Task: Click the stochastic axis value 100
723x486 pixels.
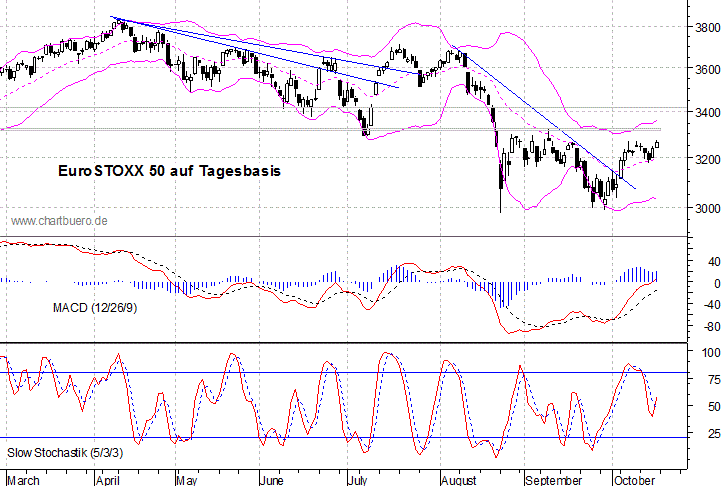Action: [711, 353]
